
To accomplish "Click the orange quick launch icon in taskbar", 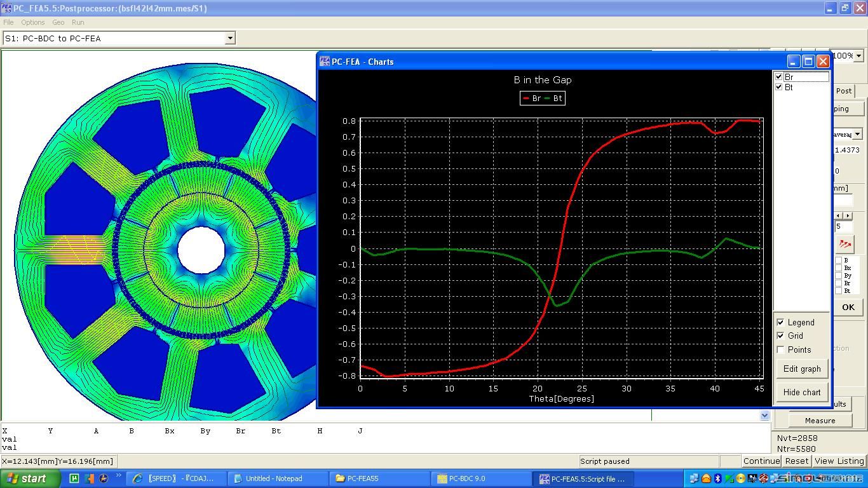I will [89, 478].
